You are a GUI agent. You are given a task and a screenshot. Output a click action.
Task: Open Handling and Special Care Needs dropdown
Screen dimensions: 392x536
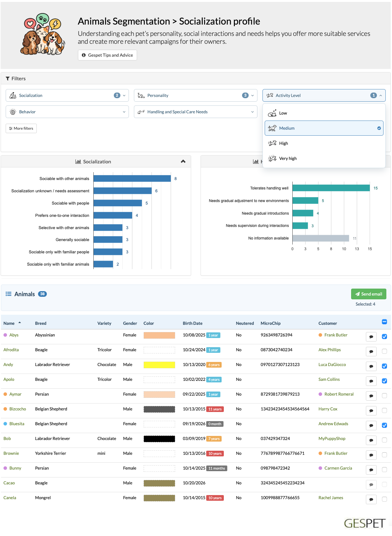(x=196, y=112)
